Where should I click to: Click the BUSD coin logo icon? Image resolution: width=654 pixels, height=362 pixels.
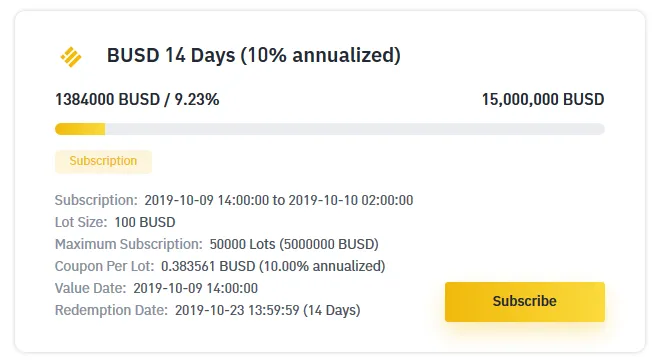point(71,57)
